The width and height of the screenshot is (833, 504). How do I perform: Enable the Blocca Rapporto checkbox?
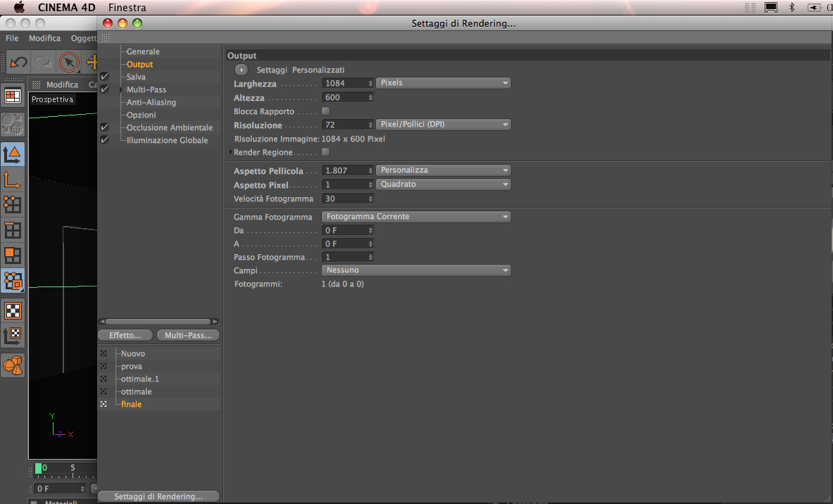tap(325, 111)
